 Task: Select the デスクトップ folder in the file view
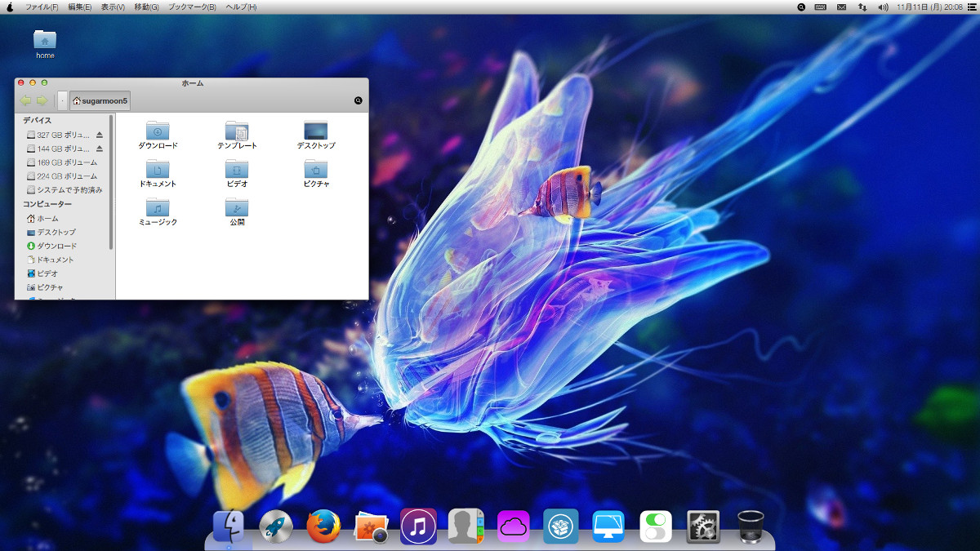pos(316,136)
